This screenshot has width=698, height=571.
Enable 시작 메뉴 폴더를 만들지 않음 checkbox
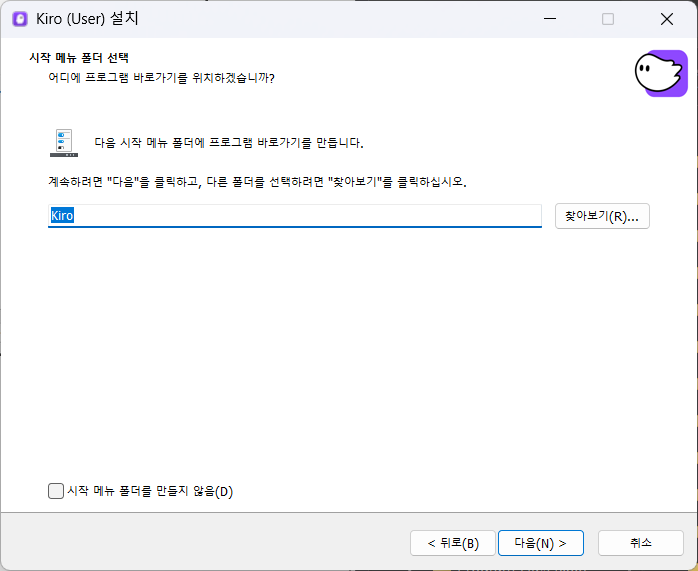pos(56,491)
